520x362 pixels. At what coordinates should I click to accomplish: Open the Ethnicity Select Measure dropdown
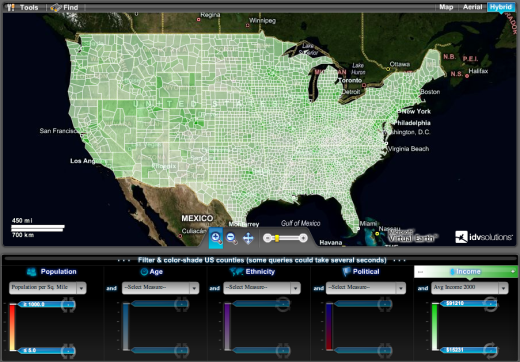coord(262,288)
